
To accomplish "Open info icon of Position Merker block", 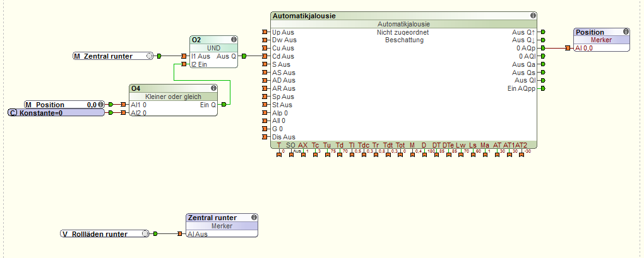I will coord(626,32).
